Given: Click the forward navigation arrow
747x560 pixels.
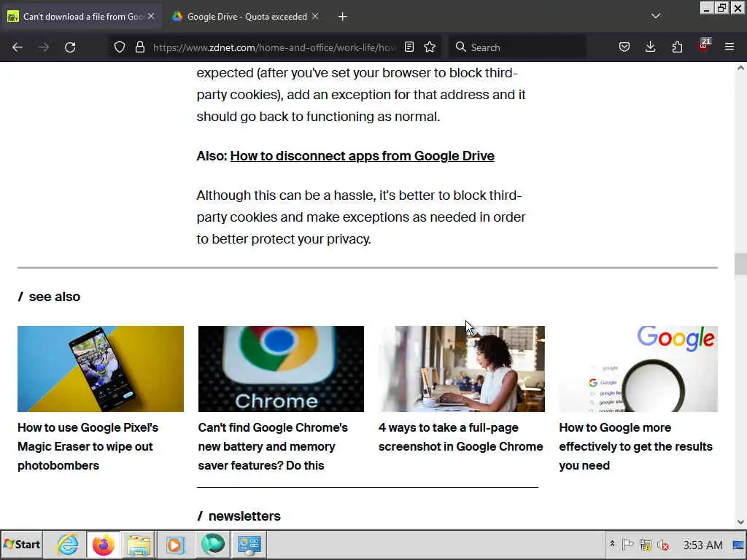Looking at the screenshot, I should pos(44,47).
